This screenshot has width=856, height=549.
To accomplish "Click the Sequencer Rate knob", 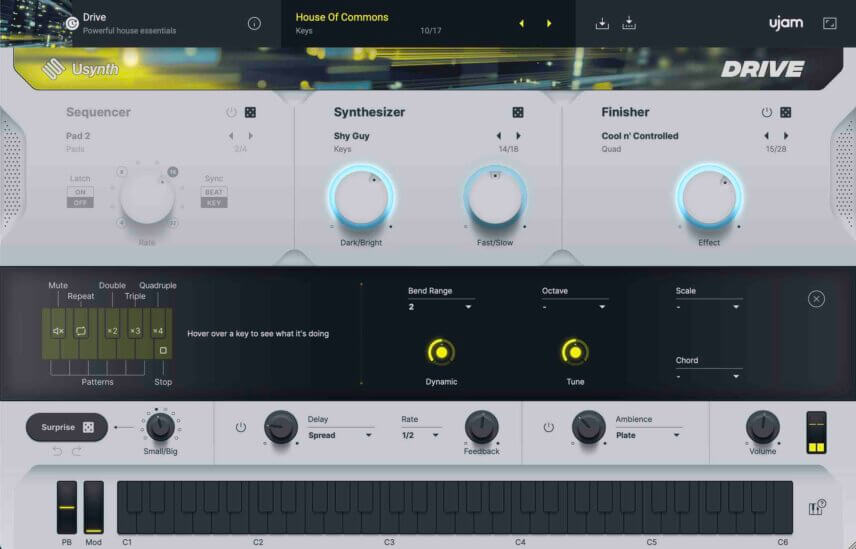I will 147,197.
